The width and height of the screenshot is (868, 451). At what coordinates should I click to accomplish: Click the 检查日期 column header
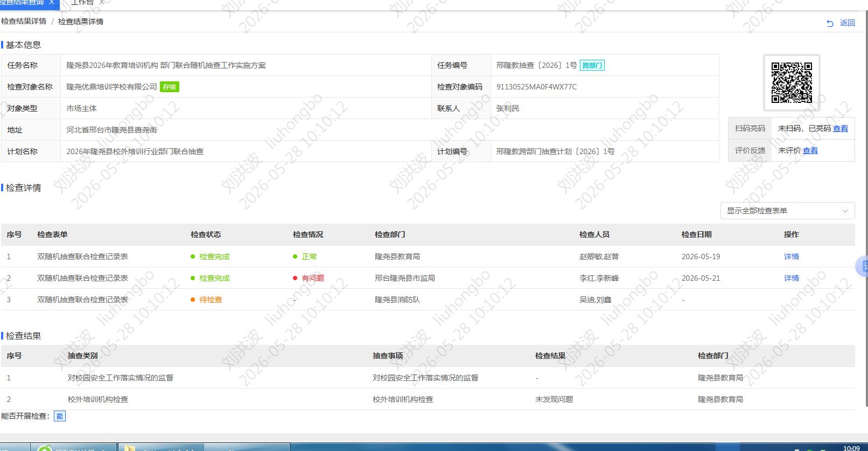[697, 234]
